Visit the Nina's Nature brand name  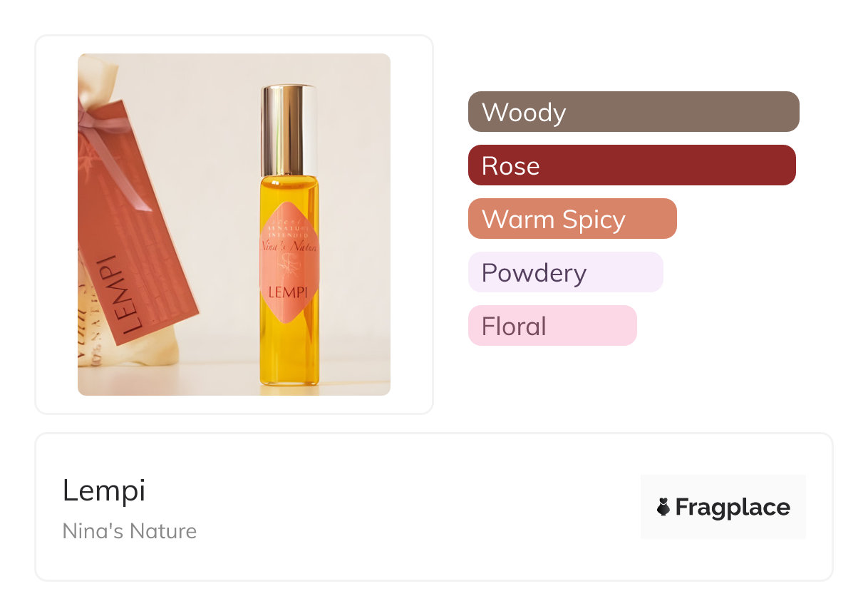pos(130,531)
